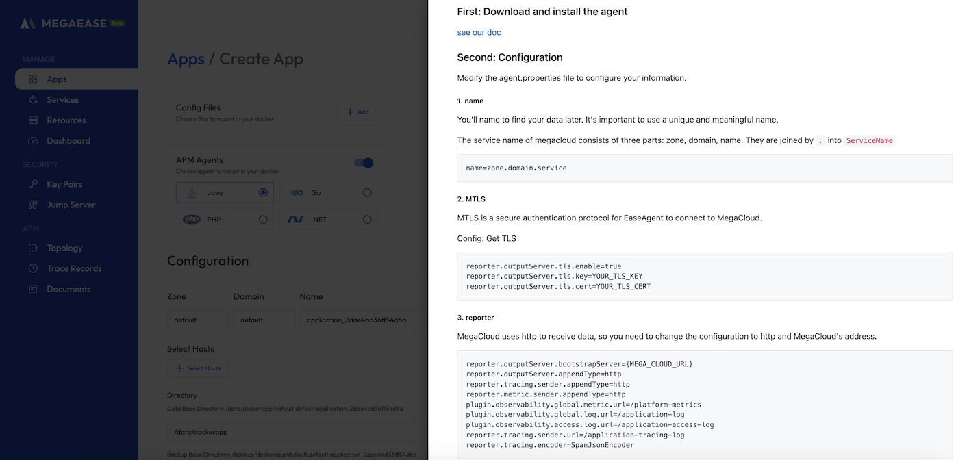Click the /data/dockerapp directory field
The height and width of the screenshot is (460, 980).
(x=297, y=432)
